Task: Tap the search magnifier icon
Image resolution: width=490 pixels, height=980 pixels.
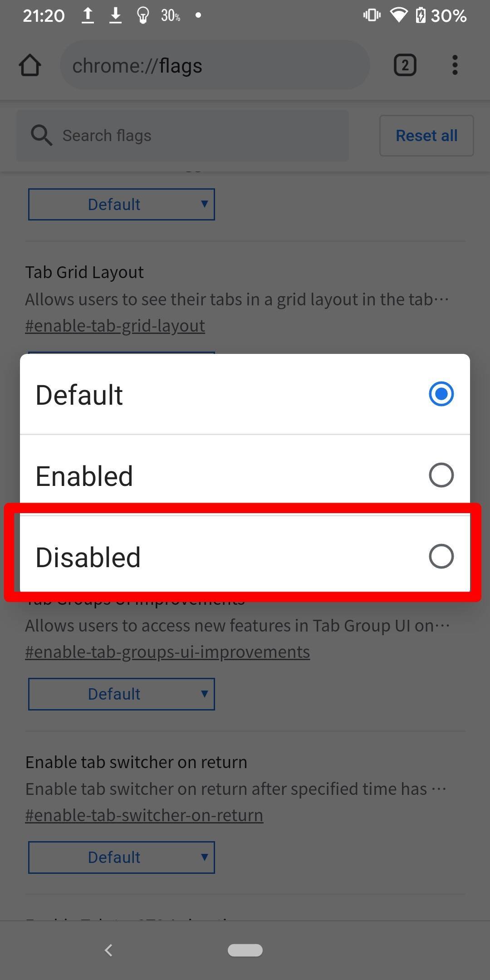Action: (41, 135)
